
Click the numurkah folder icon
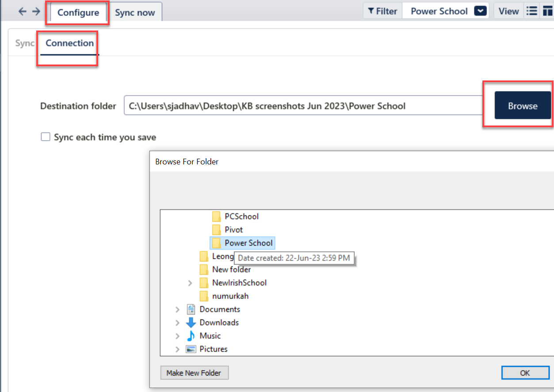click(204, 296)
